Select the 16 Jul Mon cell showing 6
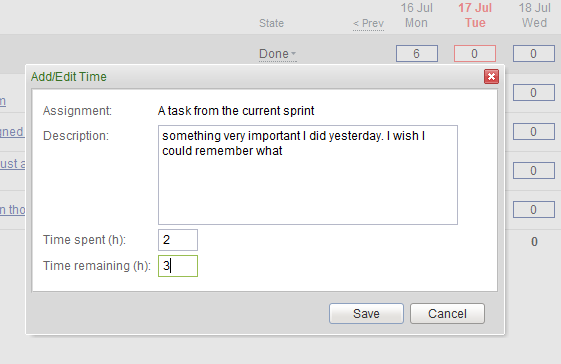Viewport: 561px width, 364px height. (417, 54)
